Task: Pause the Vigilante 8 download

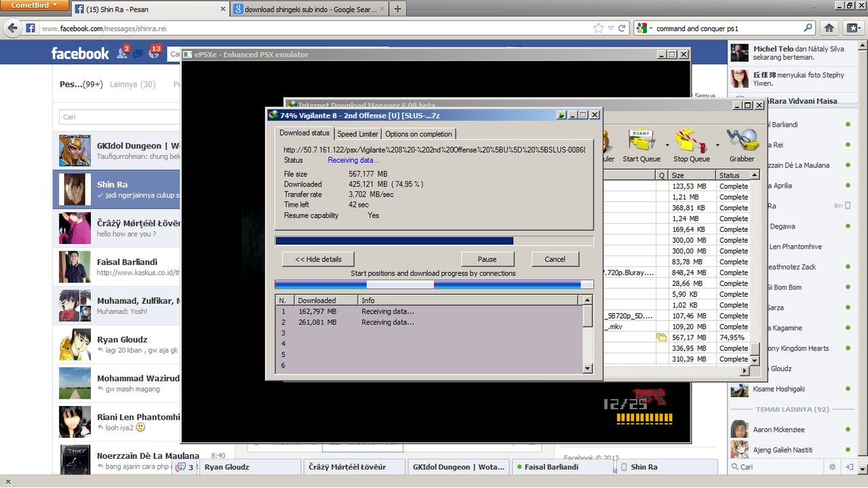Action: point(487,259)
